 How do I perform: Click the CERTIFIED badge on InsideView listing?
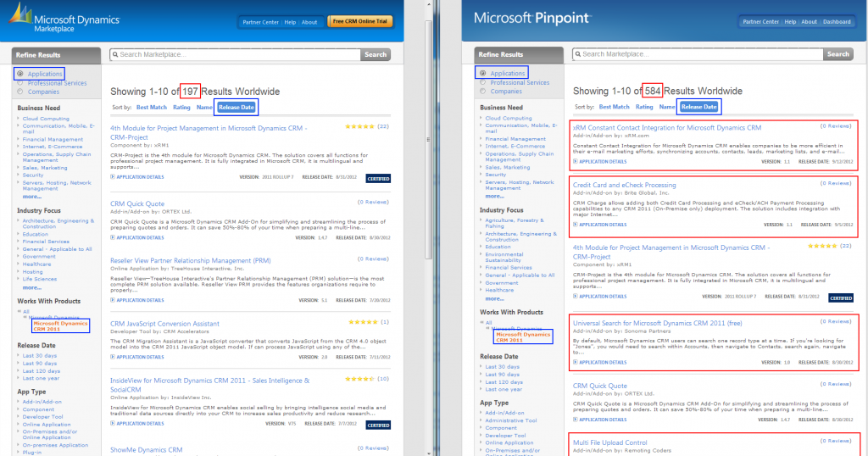tap(379, 425)
